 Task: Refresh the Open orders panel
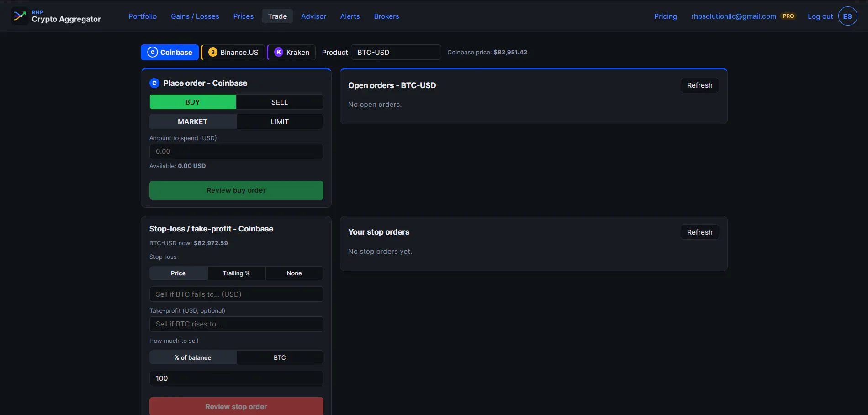(699, 85)
